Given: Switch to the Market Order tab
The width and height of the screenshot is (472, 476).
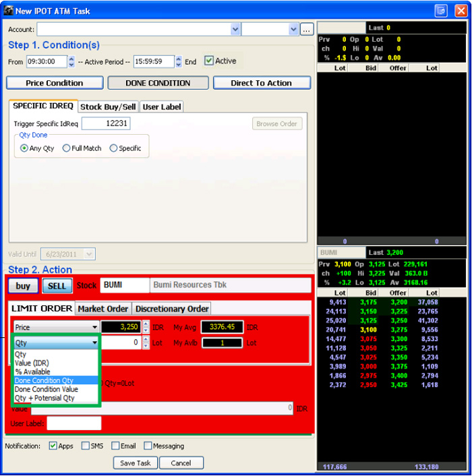Looking at the screenshot, I should click(x=103, y=309).
